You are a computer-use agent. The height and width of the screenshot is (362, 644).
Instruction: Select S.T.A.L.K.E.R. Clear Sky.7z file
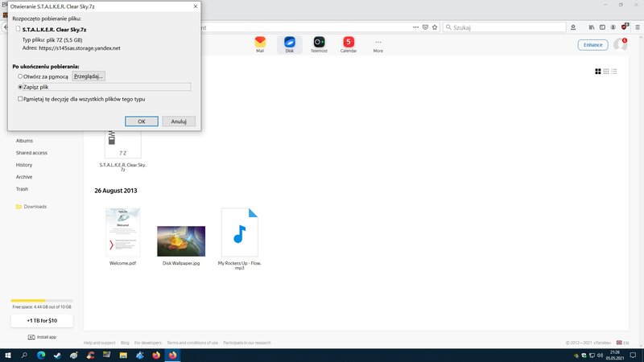pos(123,150)
